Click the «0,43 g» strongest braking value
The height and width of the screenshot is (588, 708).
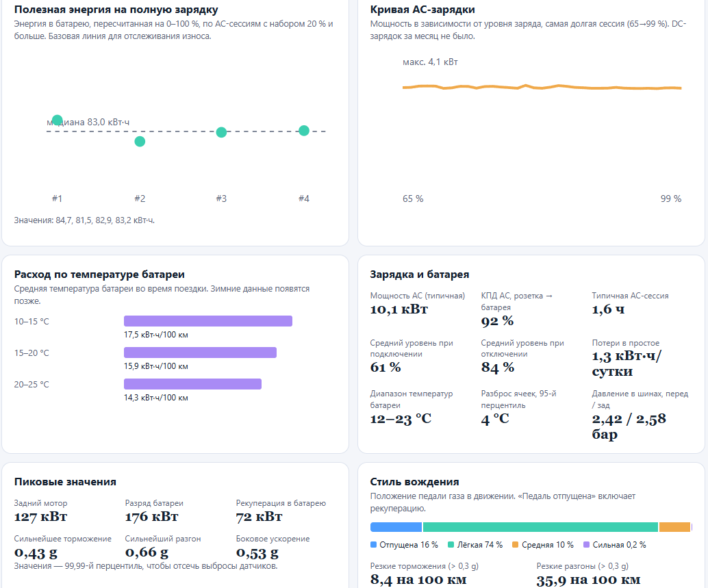(x=36, y=552)
